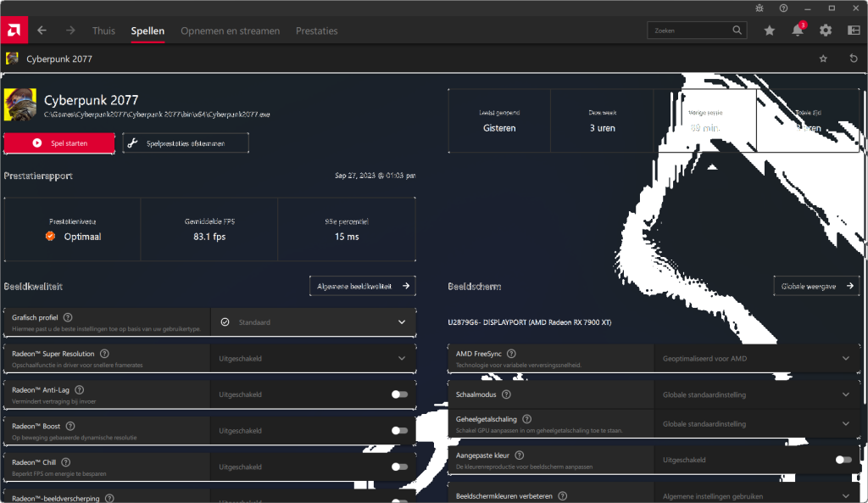Enable Aangepaste kleur toggle
Viewport: 868px width, 503px height.
coord(843,460)
